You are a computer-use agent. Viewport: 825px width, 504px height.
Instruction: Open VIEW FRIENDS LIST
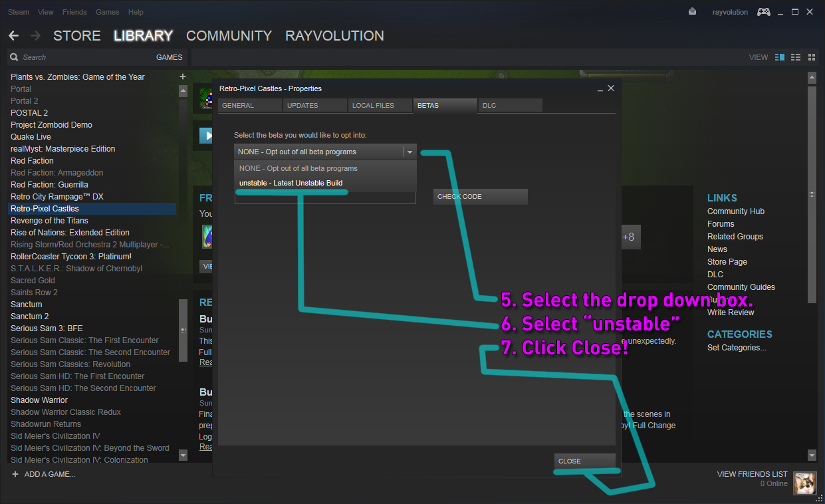pos(753,474)
